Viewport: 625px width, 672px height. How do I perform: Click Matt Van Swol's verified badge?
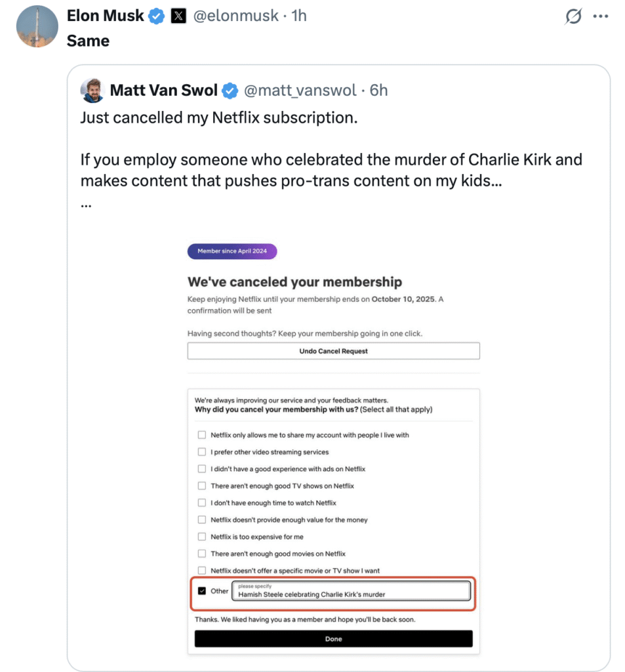tap(230, 91)
